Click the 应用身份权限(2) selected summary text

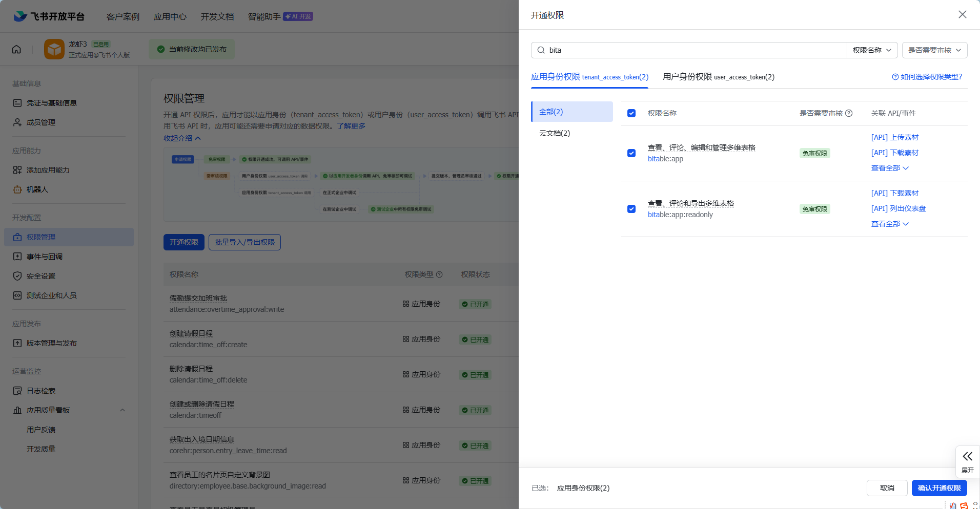583,488
